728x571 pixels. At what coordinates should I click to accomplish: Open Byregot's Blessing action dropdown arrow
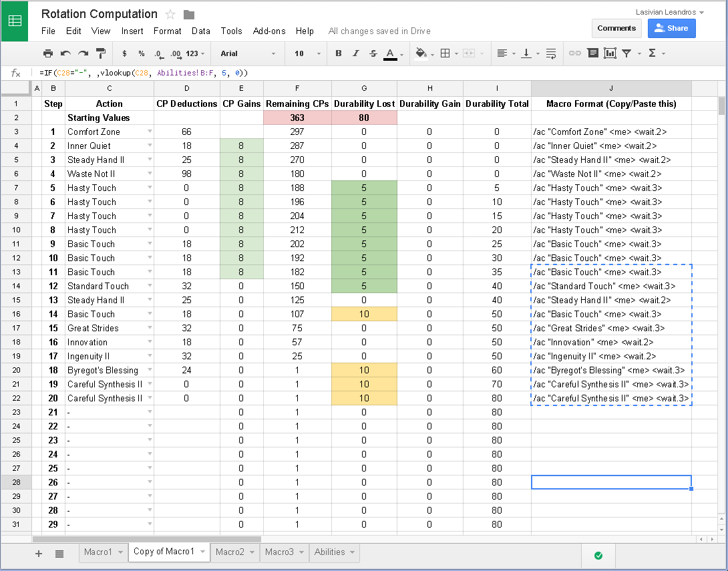[x=150, y=369]
